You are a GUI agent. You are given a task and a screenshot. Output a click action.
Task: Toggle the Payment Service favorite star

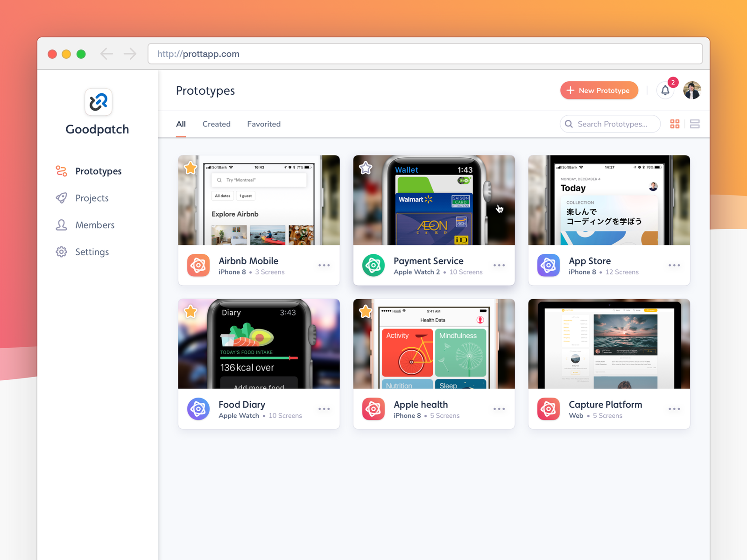(x=365, y=168)
